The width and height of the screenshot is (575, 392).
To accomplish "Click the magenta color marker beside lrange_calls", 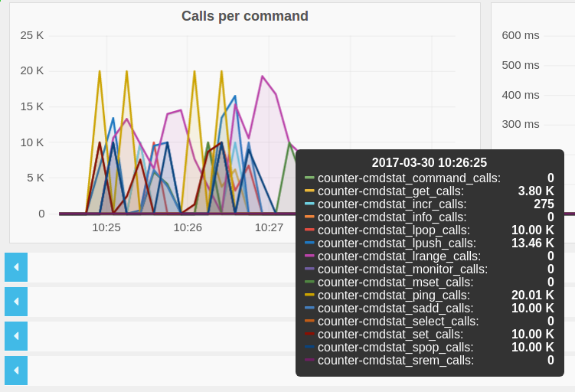I will tap(309, 256).
